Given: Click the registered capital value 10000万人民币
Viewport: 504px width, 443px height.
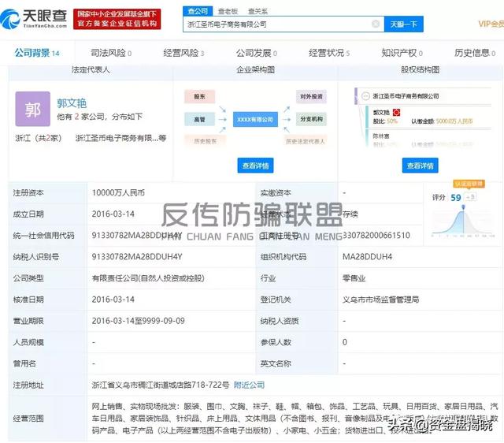Looking at the screenshot, I should (x=118, y=192).
